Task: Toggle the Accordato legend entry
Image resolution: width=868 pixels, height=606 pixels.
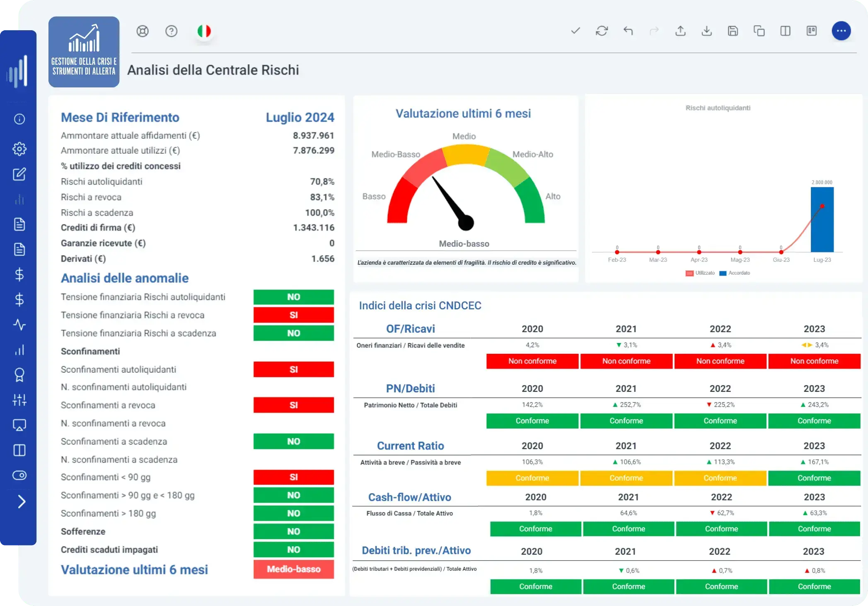Action: pyautogui.click(x=735, y=273)
